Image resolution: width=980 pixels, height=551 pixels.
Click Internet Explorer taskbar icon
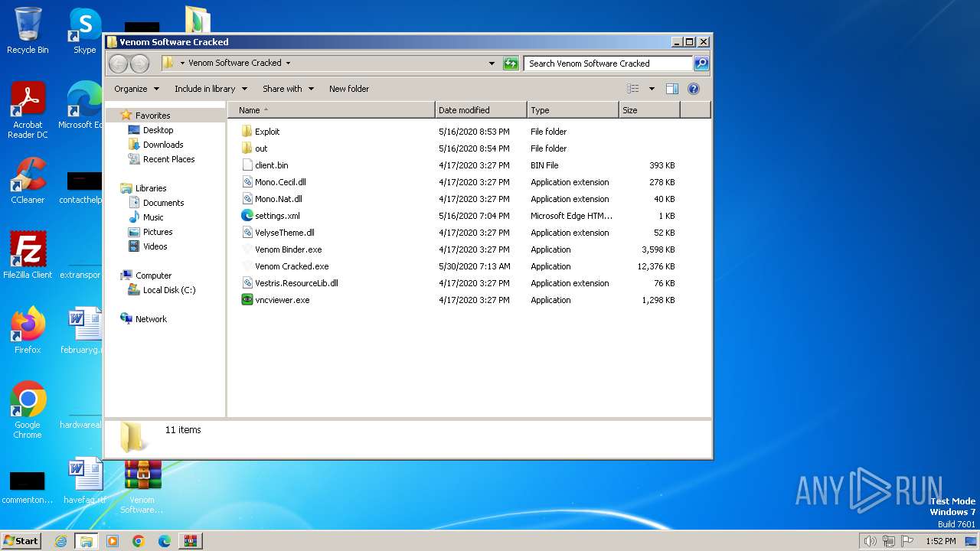61,541
